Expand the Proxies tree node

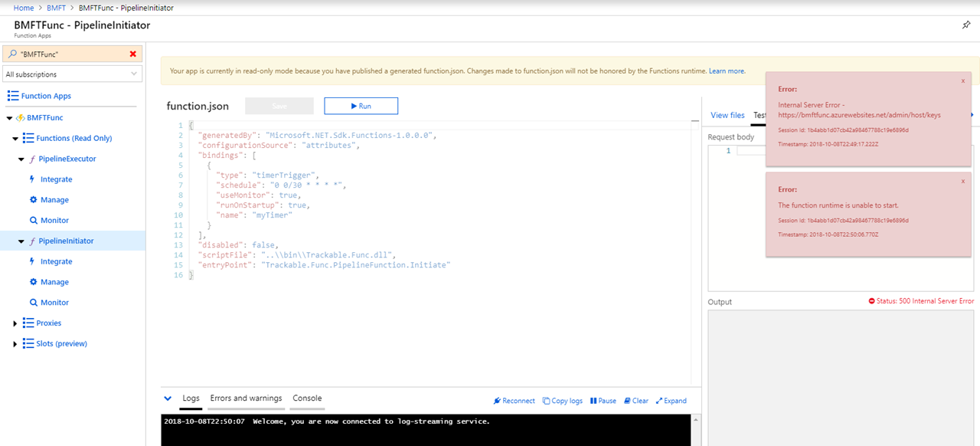[15, 323]
